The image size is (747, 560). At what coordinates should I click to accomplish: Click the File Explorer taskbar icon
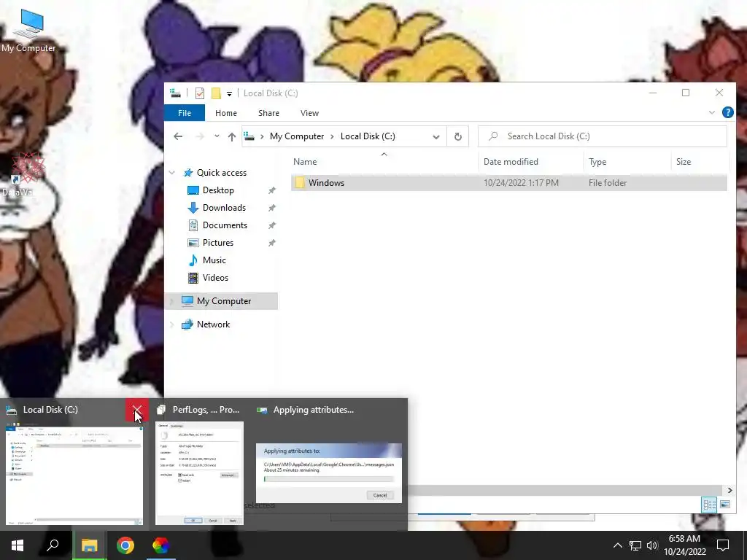point(89,545)
